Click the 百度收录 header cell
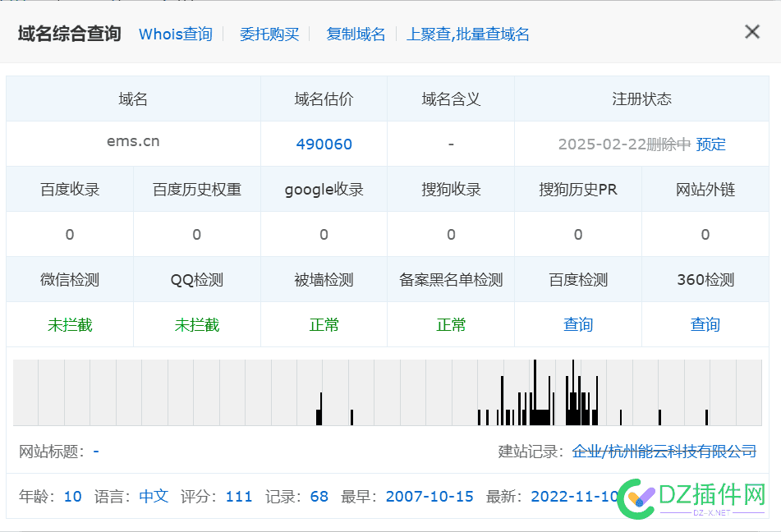781x532 pixels. [x=70, y=190]
